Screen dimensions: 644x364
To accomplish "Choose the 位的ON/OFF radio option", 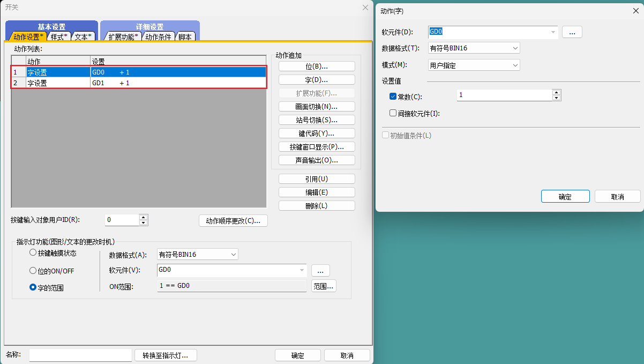I will tap(33, 271).
